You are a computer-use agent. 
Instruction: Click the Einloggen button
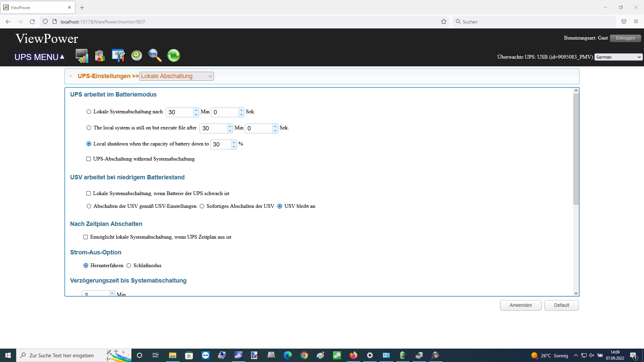pos(625,38)
